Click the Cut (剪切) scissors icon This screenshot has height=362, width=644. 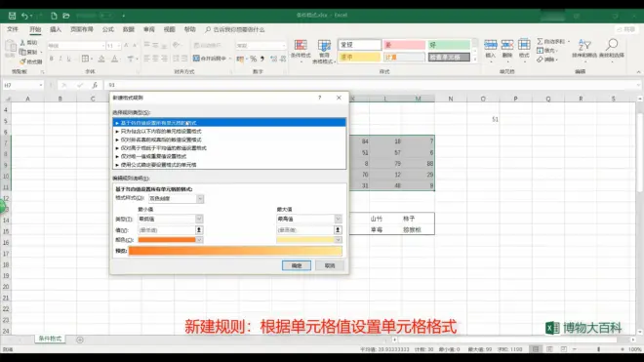click(22, 42)
